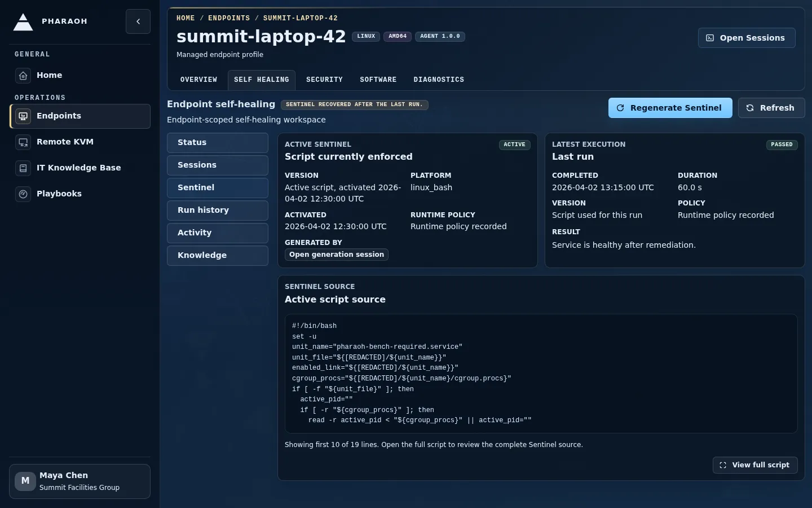Click the expand icon in View full script
The image size is (812, 508).
pos(723,465)
